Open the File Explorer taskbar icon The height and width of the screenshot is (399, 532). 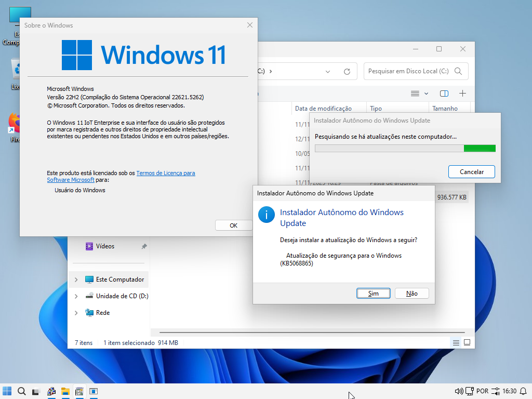(x=65, y=391)
